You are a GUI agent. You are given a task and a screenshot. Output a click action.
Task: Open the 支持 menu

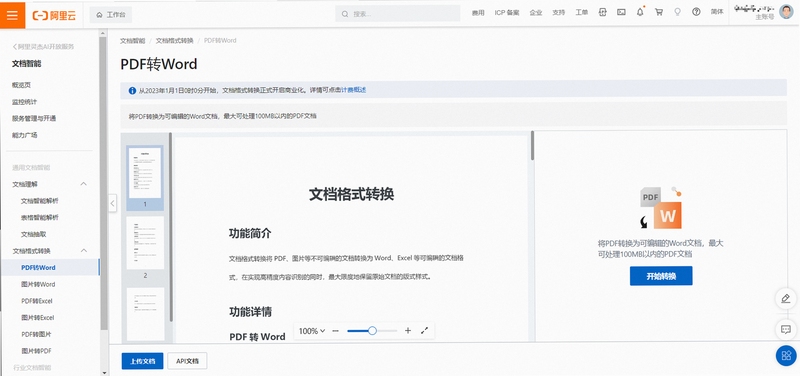pos(559,13)
